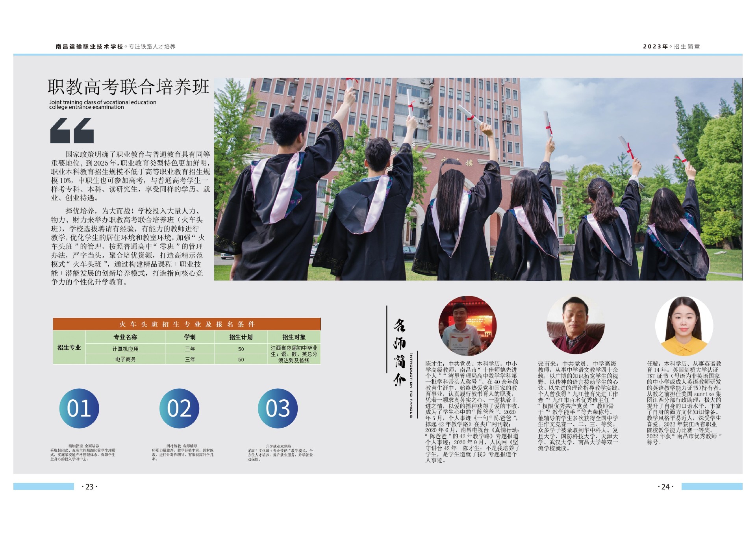Image resolution: width=756 pixels, height=534 pixels.
Task: Click the 招生对象 column header
Action: tap(294, 337)
